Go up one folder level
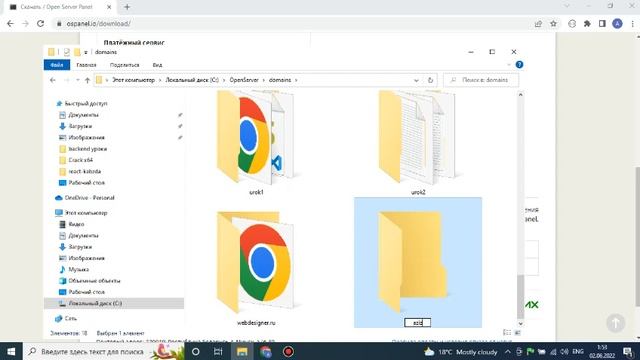This screenshot has height=360, width=640. tap(87, 80)
